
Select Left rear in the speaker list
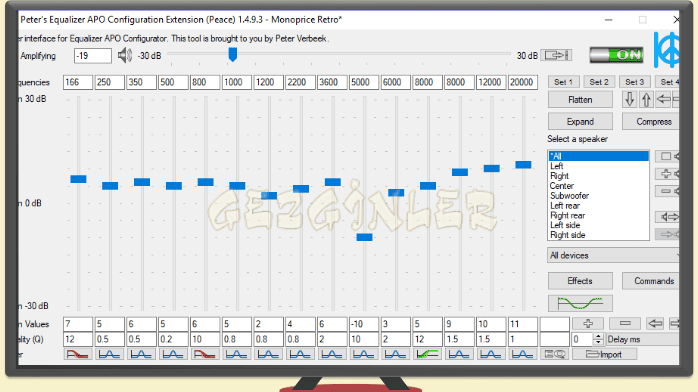coord(598,206)
